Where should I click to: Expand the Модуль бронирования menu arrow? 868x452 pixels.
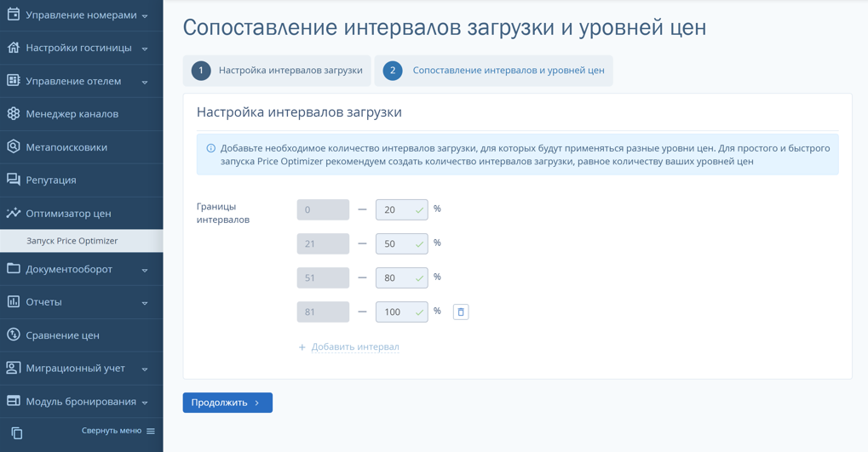coord(145,403)
